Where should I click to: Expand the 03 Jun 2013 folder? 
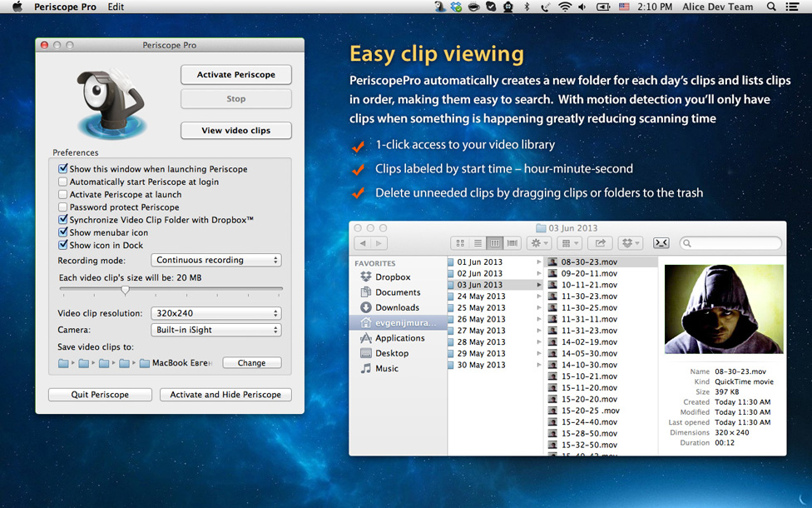[x=539, y=285]
